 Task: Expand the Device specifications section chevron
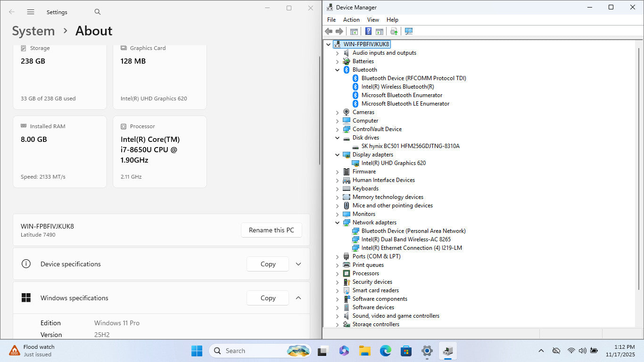(x=298, y=264)
